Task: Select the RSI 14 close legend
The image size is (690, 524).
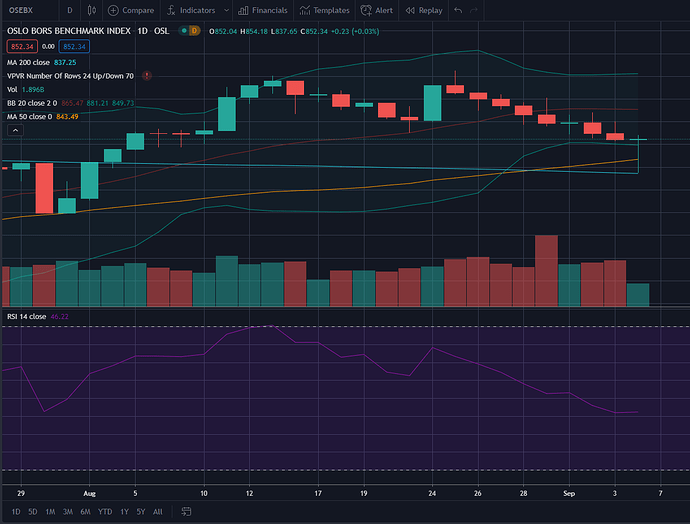Action: tap(26, 316)
